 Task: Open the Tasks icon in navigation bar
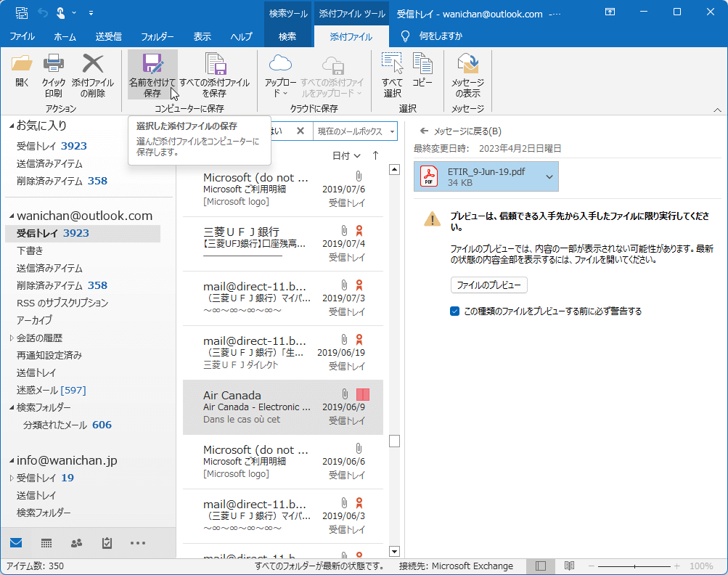107,542
